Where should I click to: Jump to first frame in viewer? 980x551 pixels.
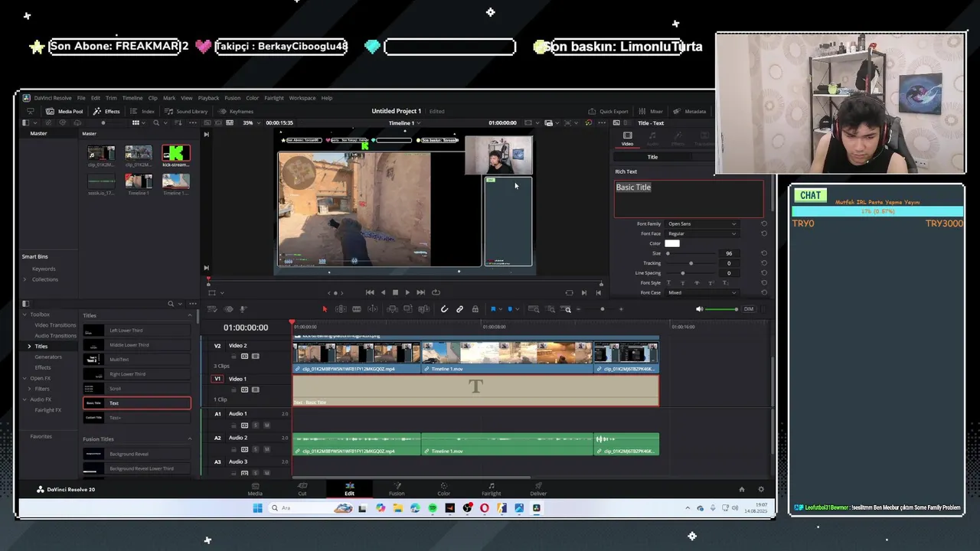click(x=370, y=292)
